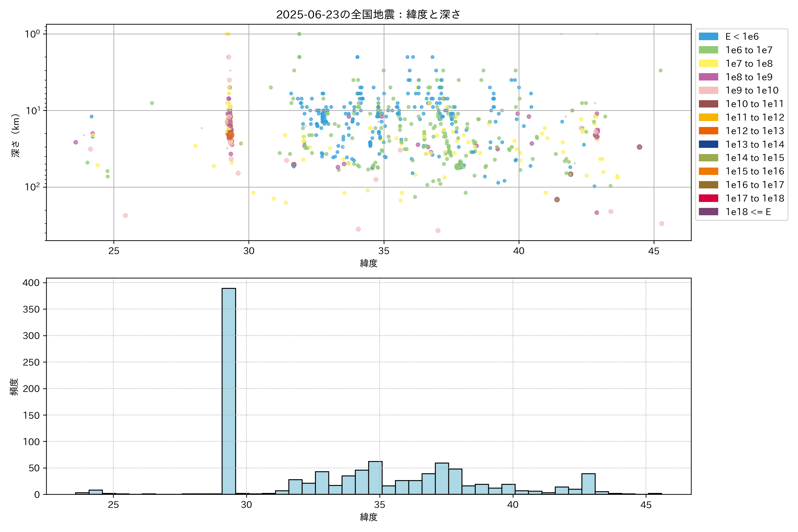Image resolution: width=798 pixels, height=532 pixels.
Task: Click the '頻度' y-axis label of histogram
Action: click(14, 387)
